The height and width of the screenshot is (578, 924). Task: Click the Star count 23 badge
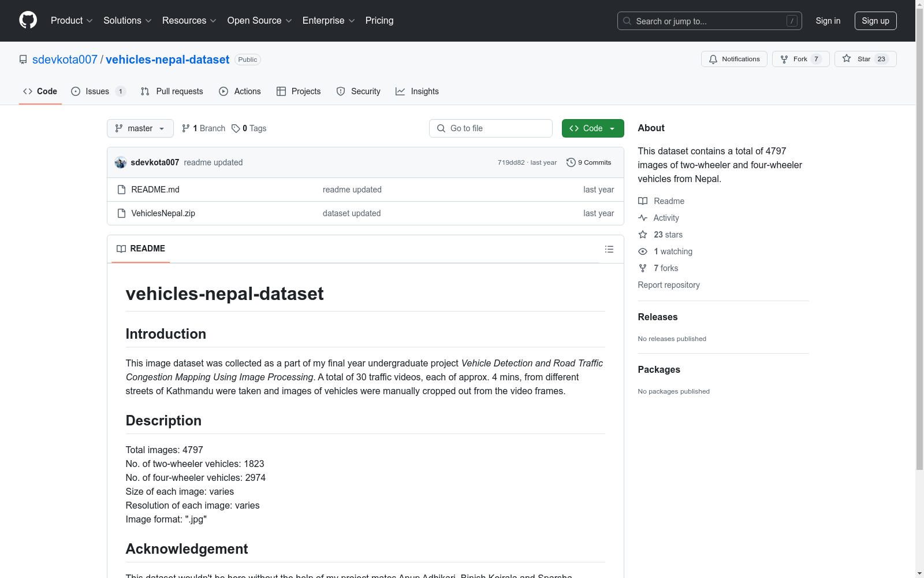(x=881, y=59)
